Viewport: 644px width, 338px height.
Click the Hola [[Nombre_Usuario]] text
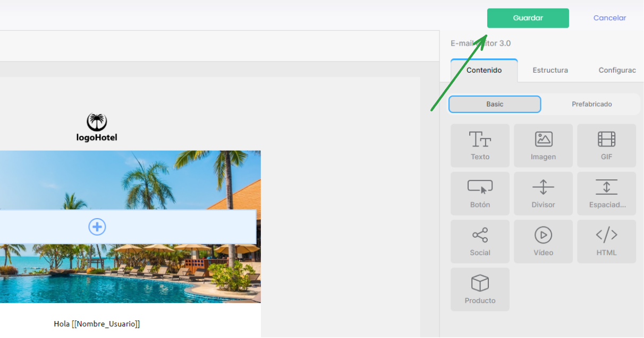(97, 324)
